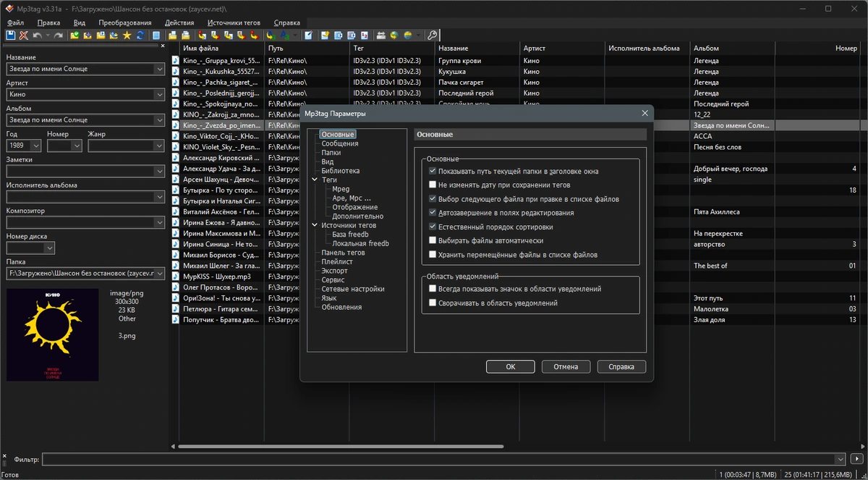Click the Undo arrow toolbar icon

point(38,35)
